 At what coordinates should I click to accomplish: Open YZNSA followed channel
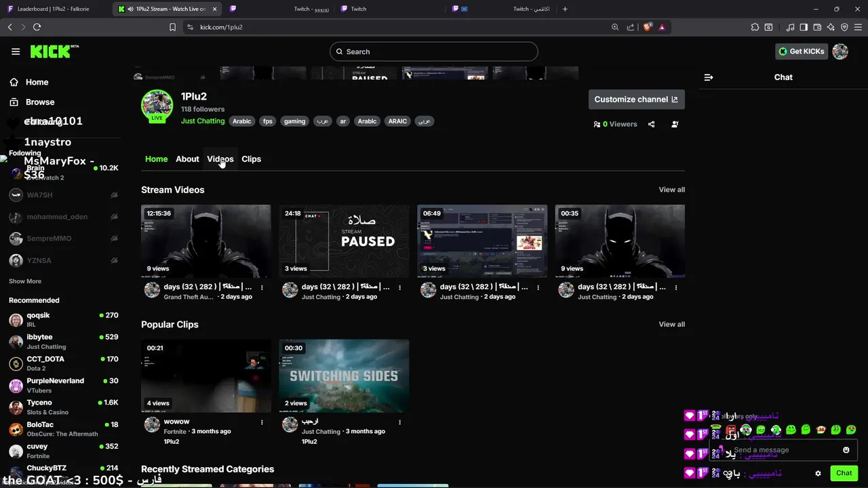pyautogui.click(x=63, y=260)
